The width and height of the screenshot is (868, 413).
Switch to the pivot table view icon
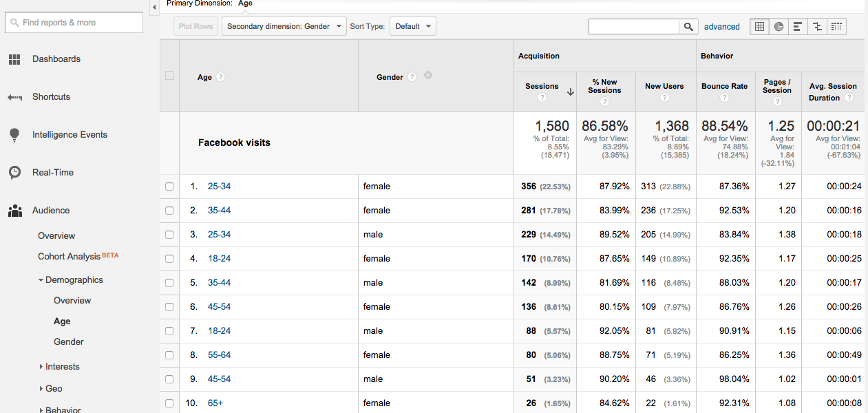[x=836, y=27]
